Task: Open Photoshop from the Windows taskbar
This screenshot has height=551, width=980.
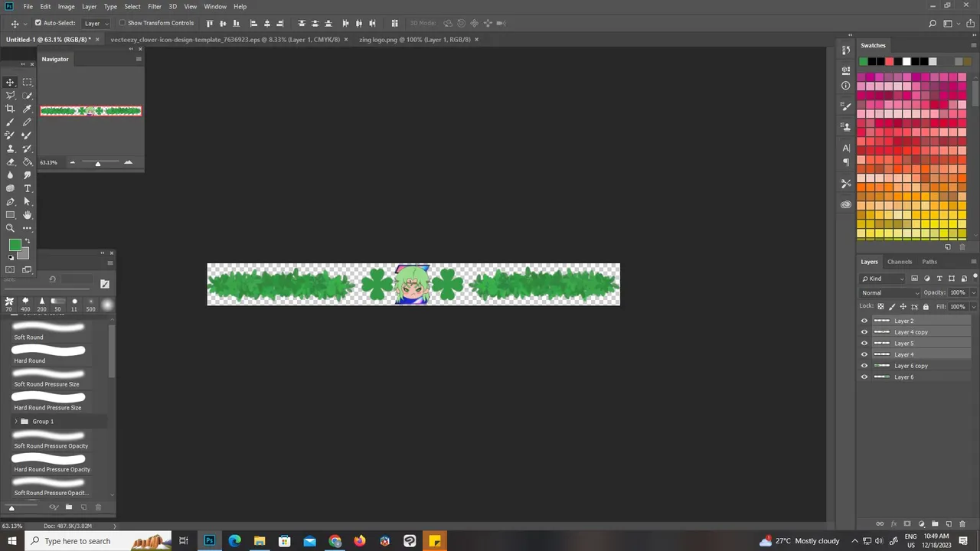Action: pos(209,541)
